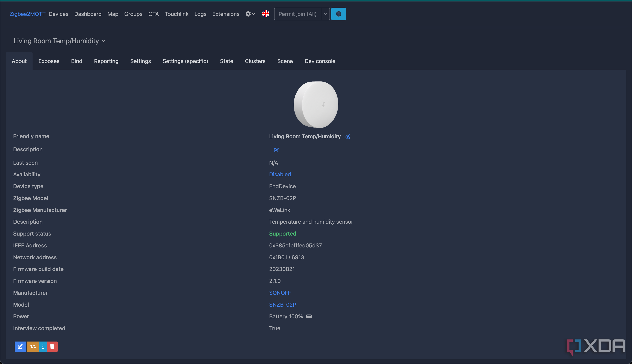Click the Last seen N/A value

(273, 163)
